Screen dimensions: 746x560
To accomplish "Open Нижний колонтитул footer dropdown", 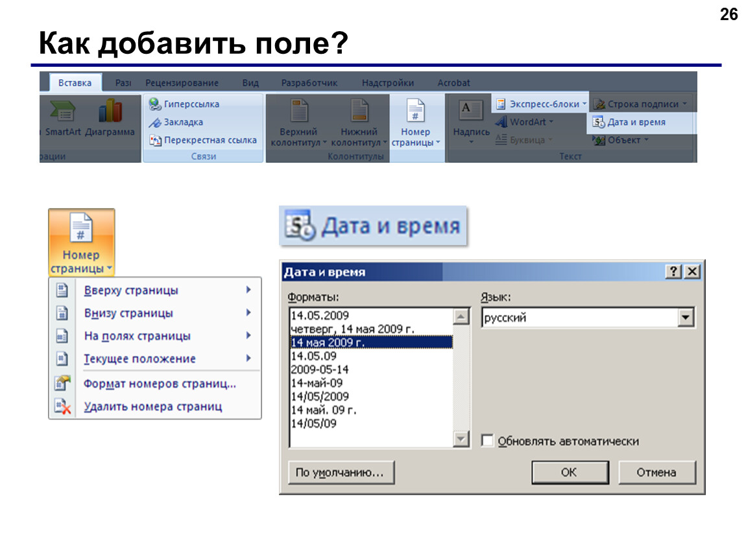I will tap(359, 122).
